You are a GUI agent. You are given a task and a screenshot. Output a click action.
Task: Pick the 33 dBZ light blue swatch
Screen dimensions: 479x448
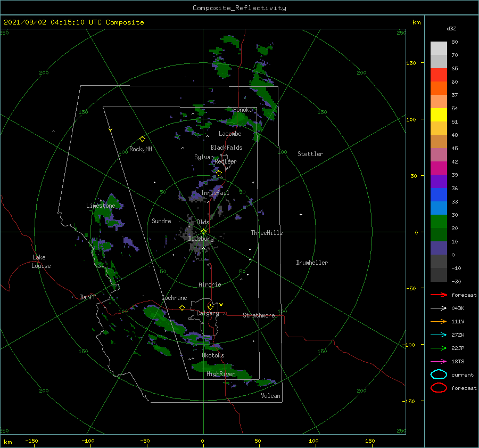click(x=439, y=208)
